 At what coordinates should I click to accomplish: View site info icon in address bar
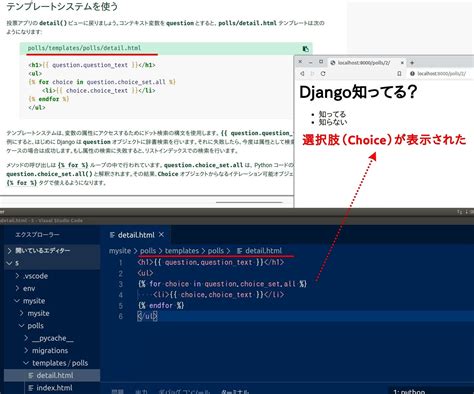[x=412, y=74]
